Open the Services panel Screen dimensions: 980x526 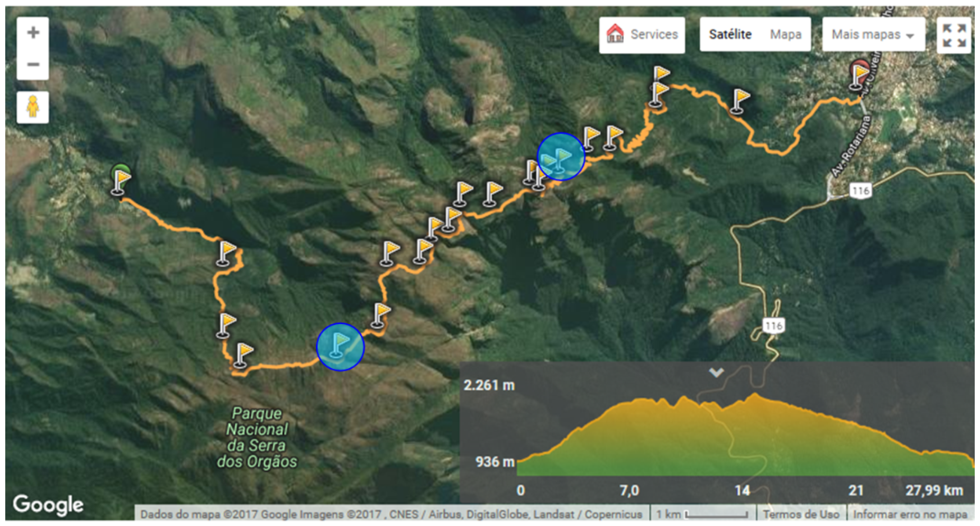[x=642, y=35]
